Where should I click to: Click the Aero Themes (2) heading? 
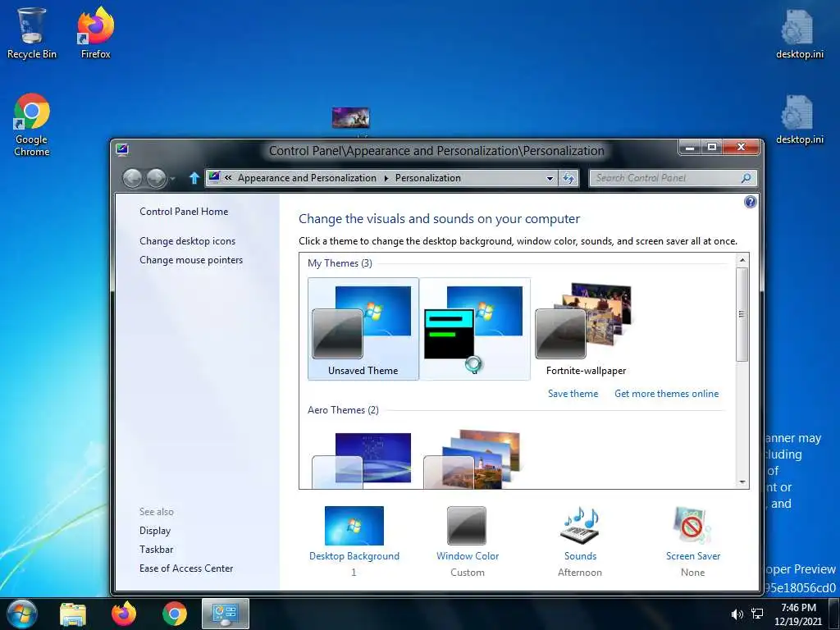(343, 410)
